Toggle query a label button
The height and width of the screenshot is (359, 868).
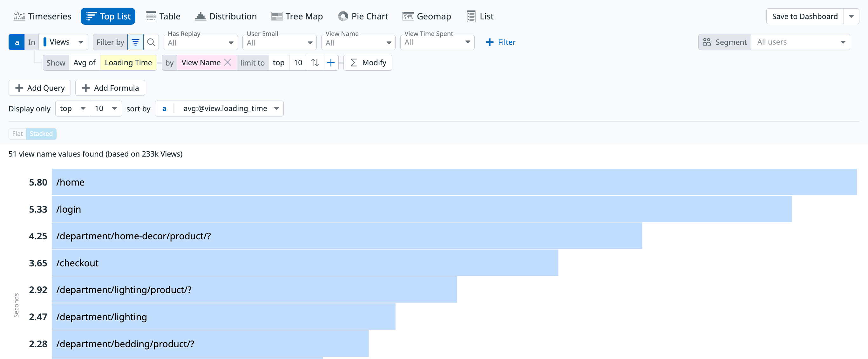click(x=17, y=42)
